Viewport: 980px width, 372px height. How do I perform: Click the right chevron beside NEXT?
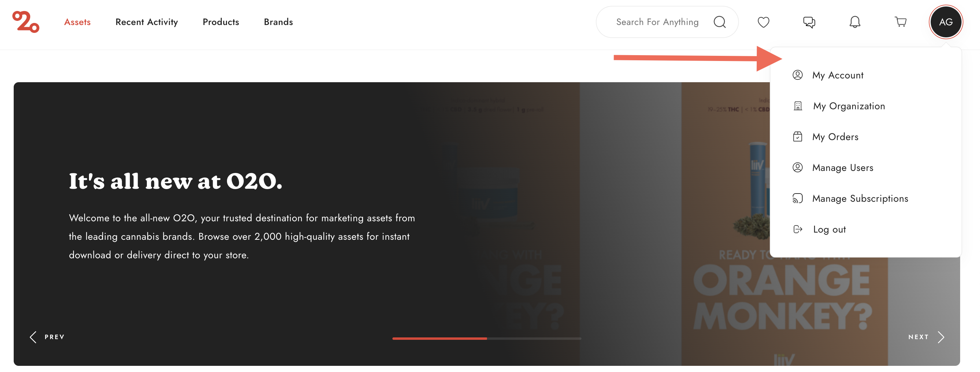tap(941, 337)
